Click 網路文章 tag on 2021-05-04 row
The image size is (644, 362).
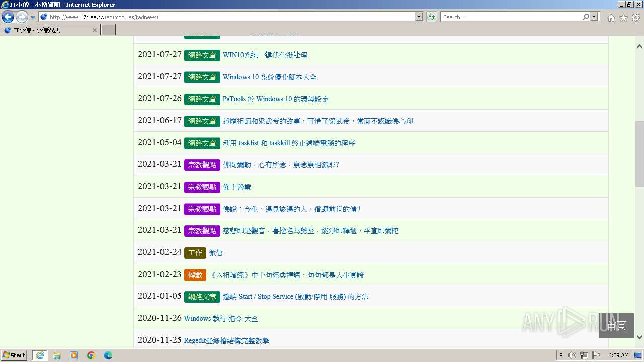[x=202, y=143]
